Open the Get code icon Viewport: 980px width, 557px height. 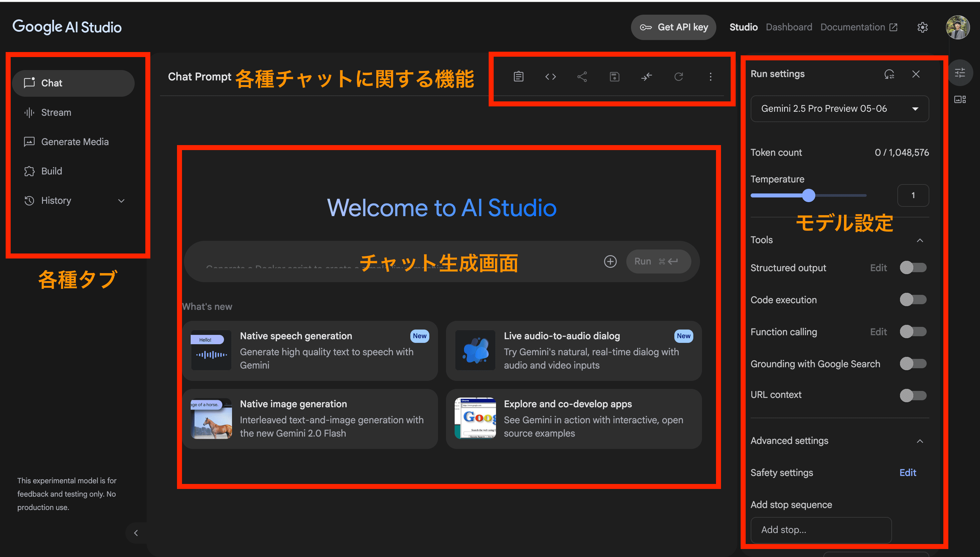550,76
